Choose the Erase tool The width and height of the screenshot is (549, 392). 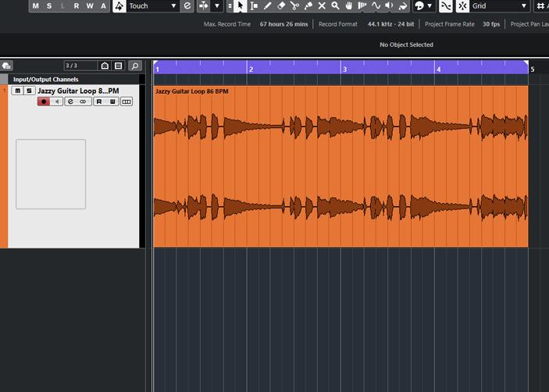[281, 6]
